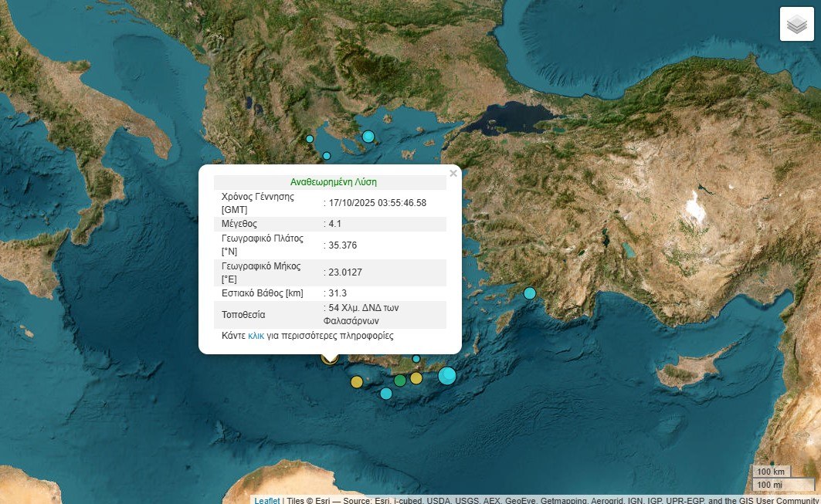Image resolution: width=821 pixels, height=504 pixels.
Task: Pick the yellow marker right of the green one
Action: (416, 378)
